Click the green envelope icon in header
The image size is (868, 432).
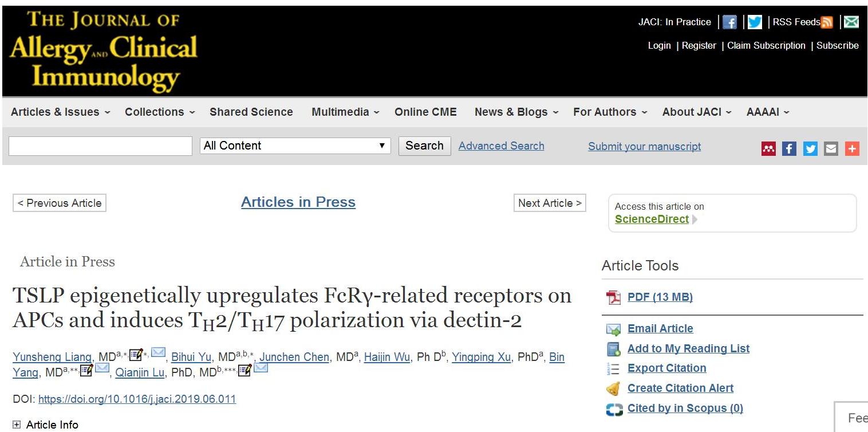tap(851, 22)
